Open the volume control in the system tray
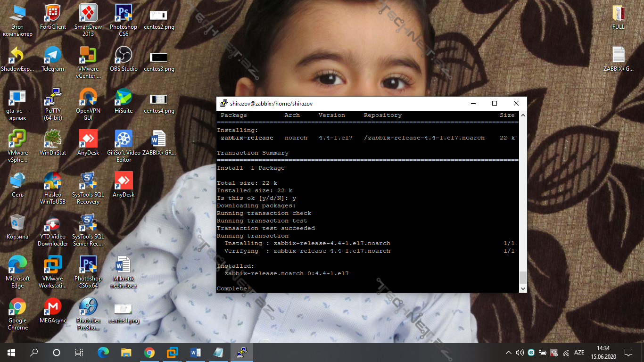Viewport: 644px width, 362px height. (520, 353)
